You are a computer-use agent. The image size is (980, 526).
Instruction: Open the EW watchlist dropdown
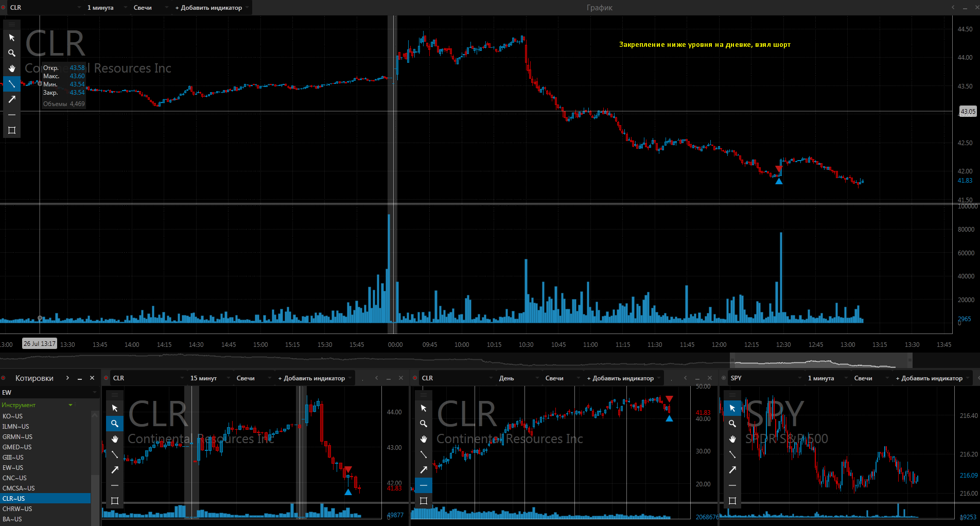pos(49,393)
